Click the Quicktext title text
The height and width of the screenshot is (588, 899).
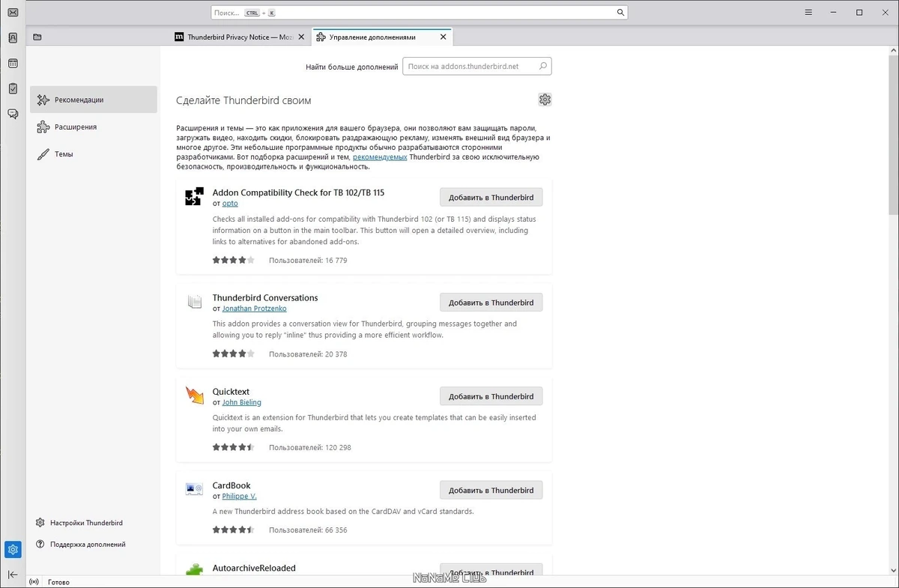pyautogui.click(x=231, y=391)
